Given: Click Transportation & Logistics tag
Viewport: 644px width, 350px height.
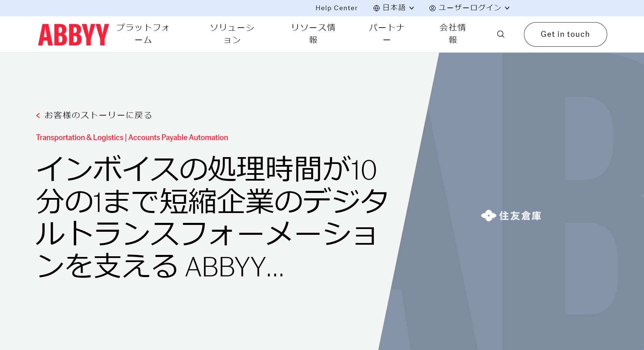Looking at the screenshot, I should (x=79, y=137).
